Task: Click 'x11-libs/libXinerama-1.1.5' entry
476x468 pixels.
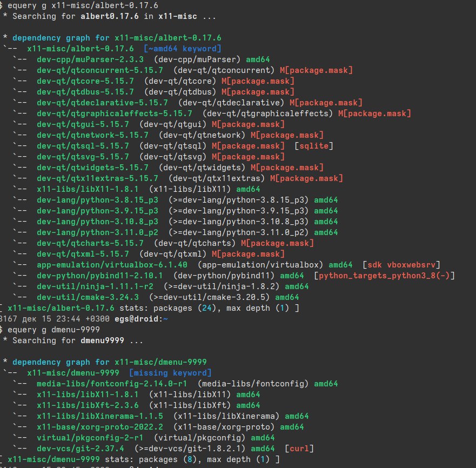Action: 100,416
